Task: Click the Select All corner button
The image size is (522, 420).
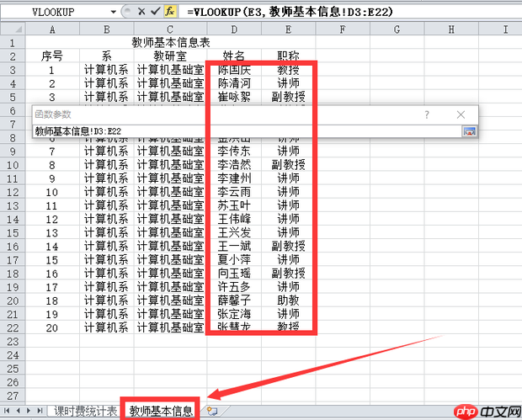Action: (13, 29)
